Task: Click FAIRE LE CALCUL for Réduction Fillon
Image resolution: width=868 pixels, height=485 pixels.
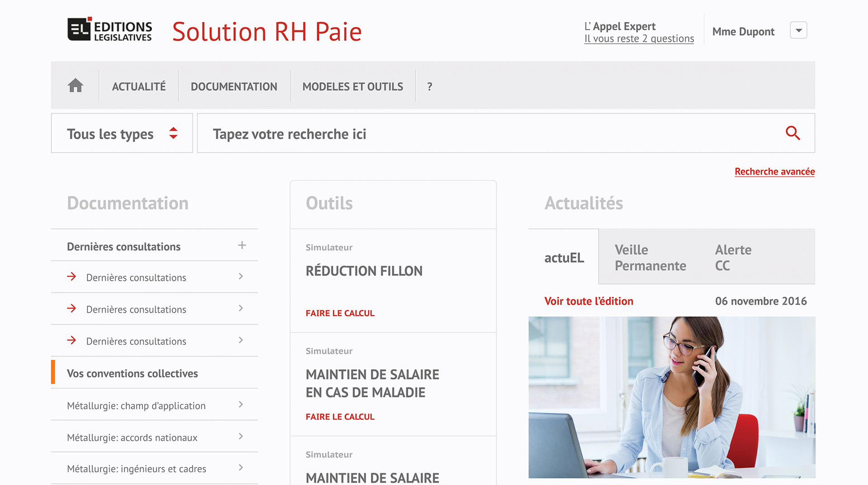Action: [x=340, y=313]
